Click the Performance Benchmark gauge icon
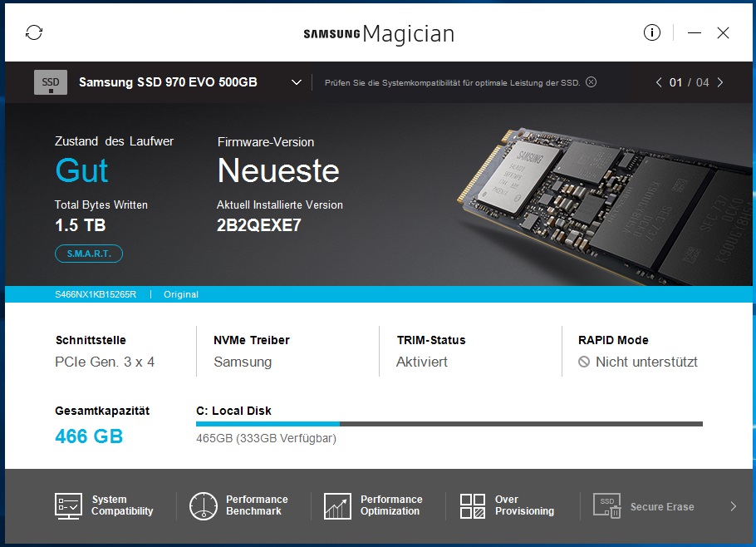Viewport: 756px width, 547px height. [x=203, y=506]
